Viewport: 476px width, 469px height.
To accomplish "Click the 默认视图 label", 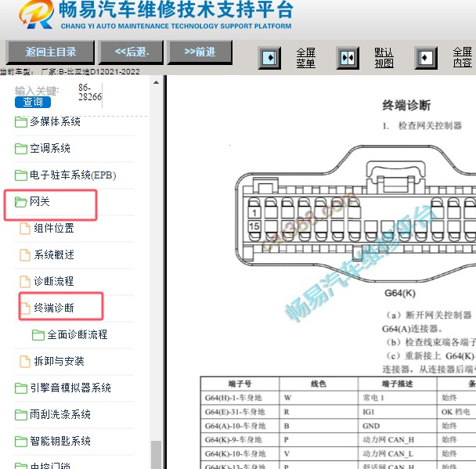I will coord(384,58).
